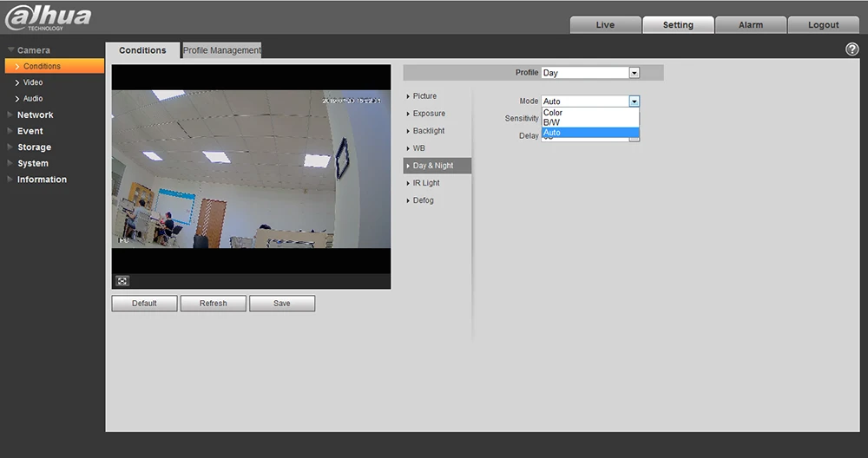Open Audio under Camera menu

[33, 99]
